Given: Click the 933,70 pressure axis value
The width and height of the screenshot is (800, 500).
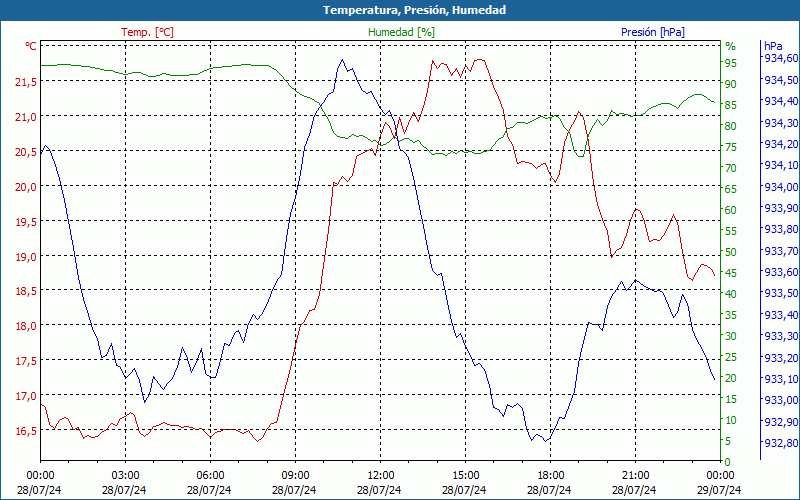Looking at the screenshot, I should tap(781, 251).
